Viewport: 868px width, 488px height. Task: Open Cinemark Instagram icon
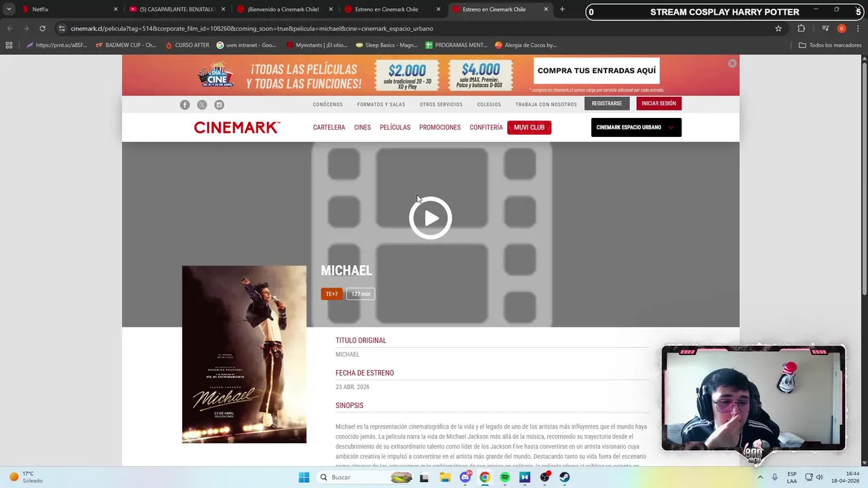click(219, 104)
